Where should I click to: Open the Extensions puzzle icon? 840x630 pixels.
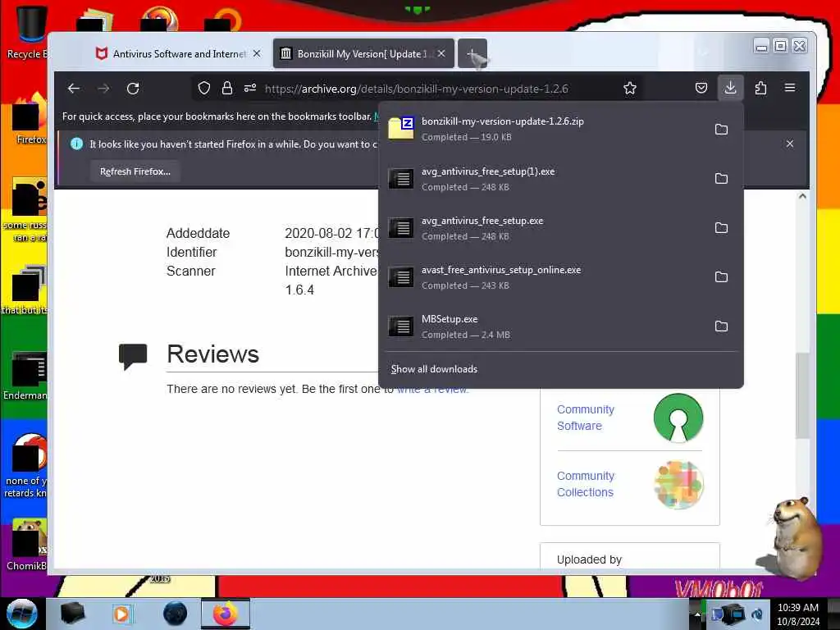(760, 88)
